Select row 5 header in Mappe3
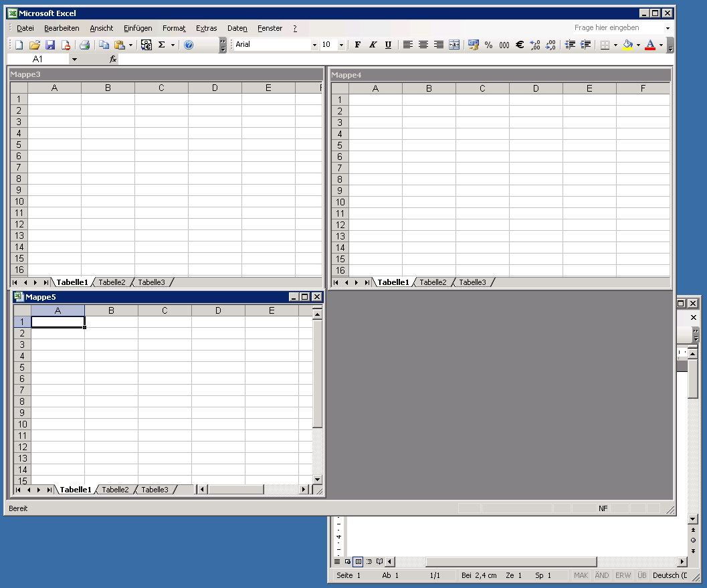 tap(19, 144)
